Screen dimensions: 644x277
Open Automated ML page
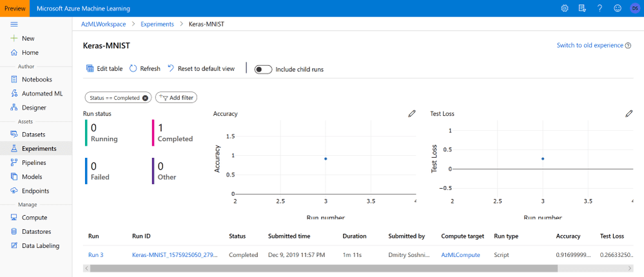point(43,93)
